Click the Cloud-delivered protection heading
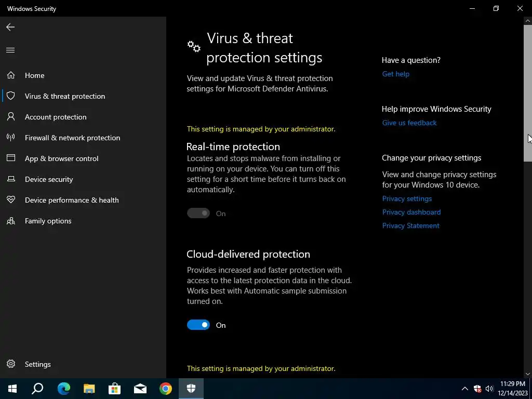The width and height of the screenshot is (532, 399). [x=248, y=254]
